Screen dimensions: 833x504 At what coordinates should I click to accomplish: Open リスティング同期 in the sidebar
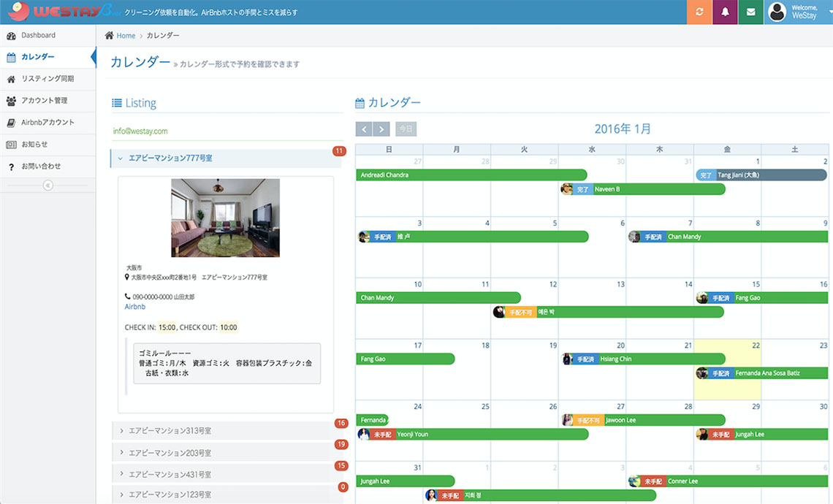pos(47,79)
